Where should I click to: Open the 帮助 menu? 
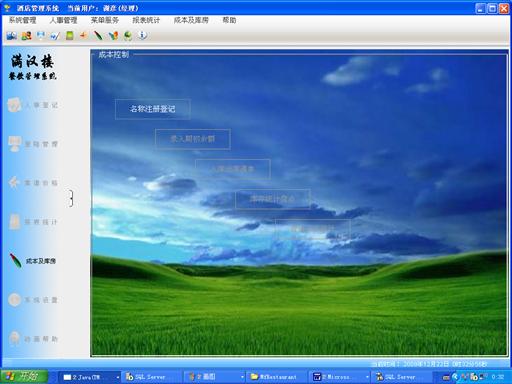(x=229, y=20)
